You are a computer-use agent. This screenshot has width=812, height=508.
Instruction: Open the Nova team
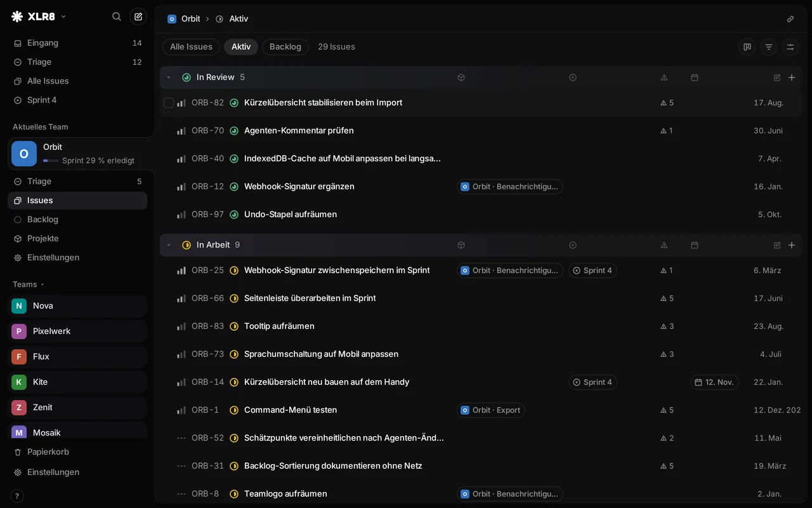[77, 306]
